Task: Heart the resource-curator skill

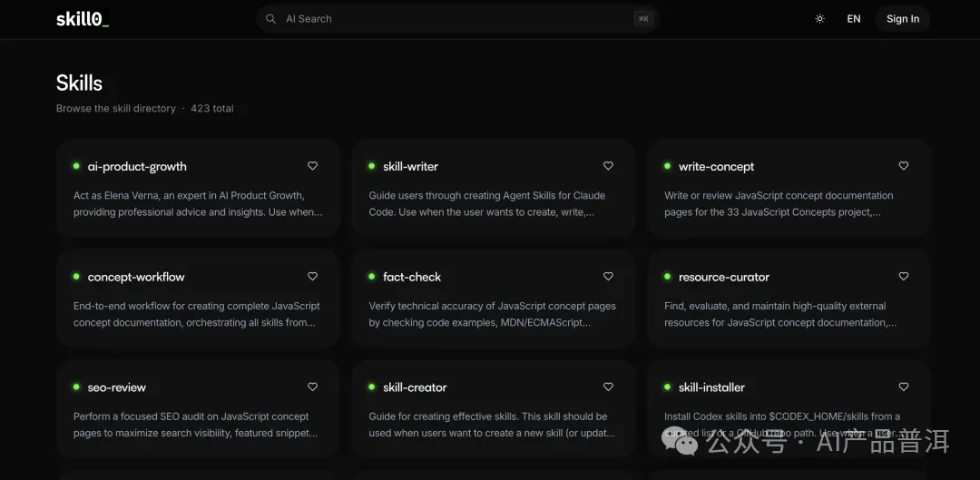Action: pos(903,277)
